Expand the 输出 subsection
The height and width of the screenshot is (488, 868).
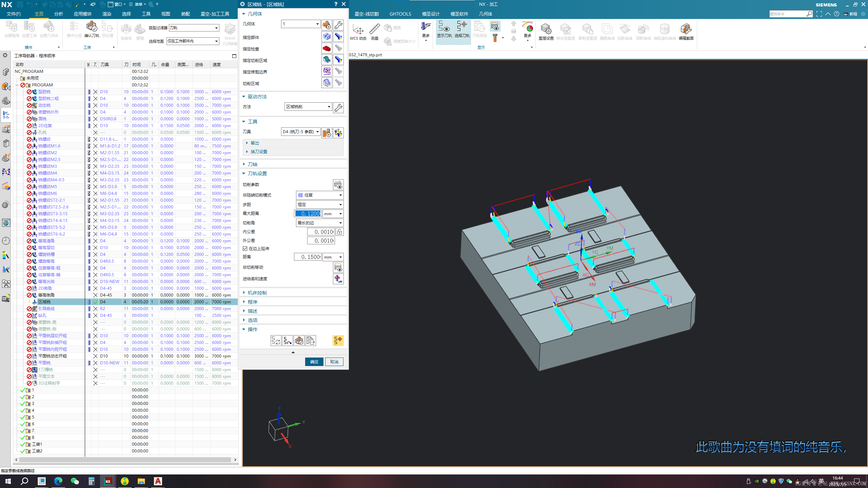255,143
